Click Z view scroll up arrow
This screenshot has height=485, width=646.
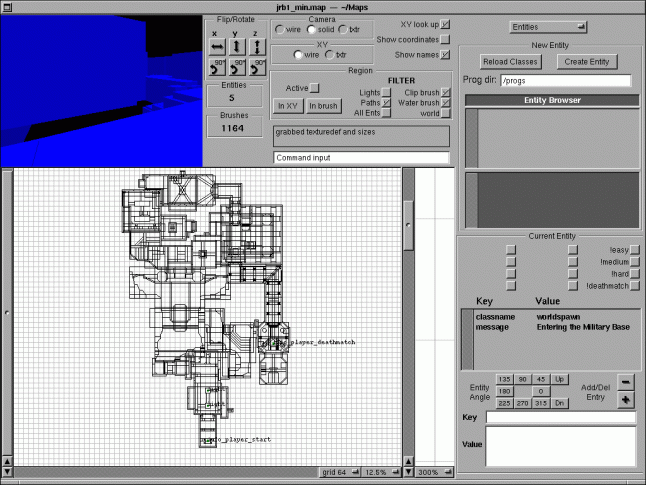[408, 461]
